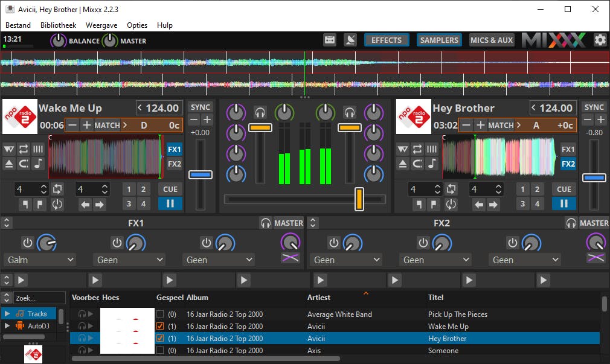610x364 pixels.
Task: Toggle repeat mode on the Wake Me Up deck
Action: point(24,149)
